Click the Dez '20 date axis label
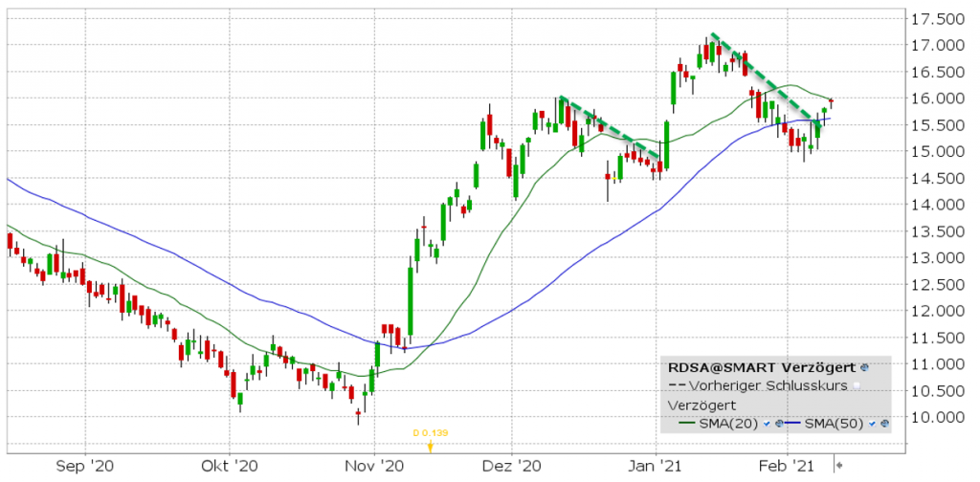Image resolution: width=980 pixels, height=482 pixels. pyautogui.click(x=511, y=466)
